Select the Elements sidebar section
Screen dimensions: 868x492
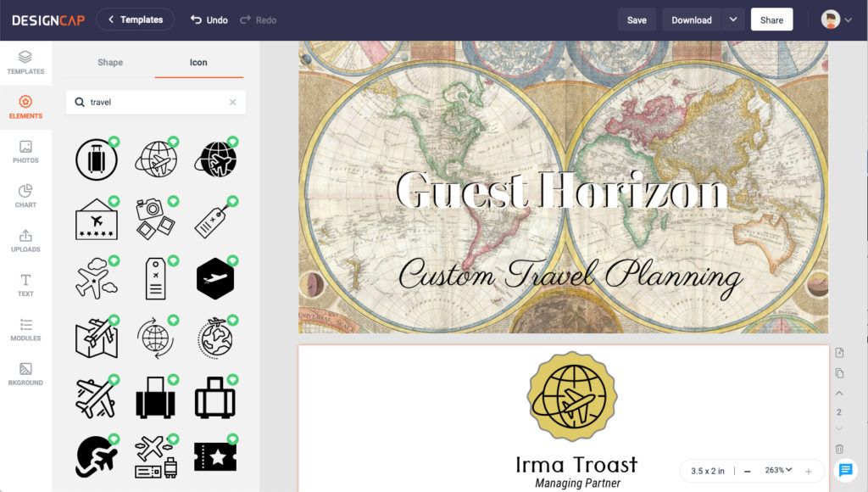[25, 107]
